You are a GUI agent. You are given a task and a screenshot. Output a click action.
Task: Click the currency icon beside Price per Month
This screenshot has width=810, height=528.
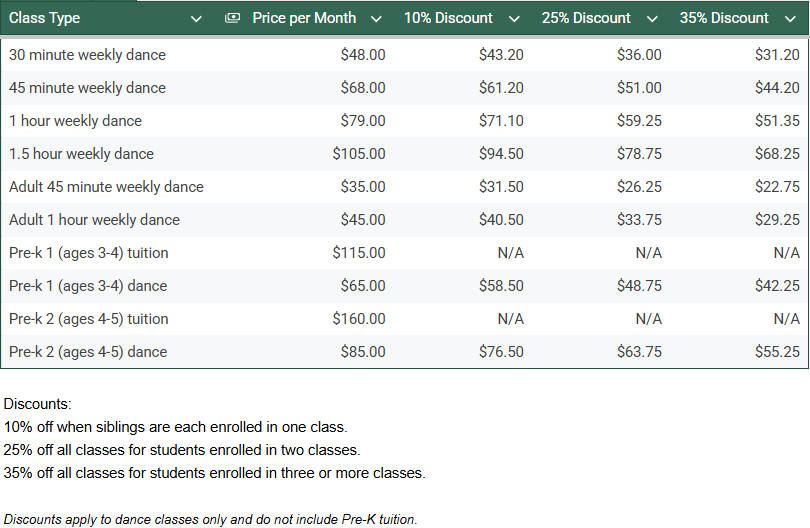[x=233, y=18]
